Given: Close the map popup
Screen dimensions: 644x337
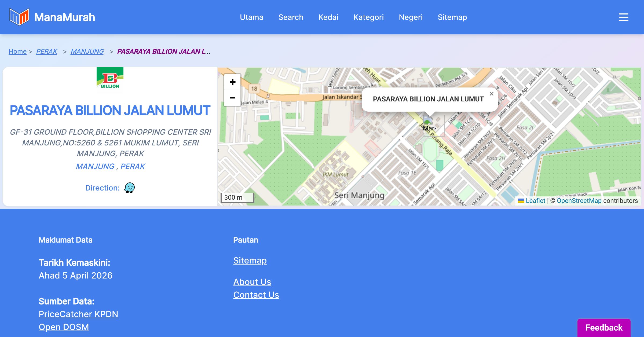Looking at the screenshot, I should click(x=491, y=94).
